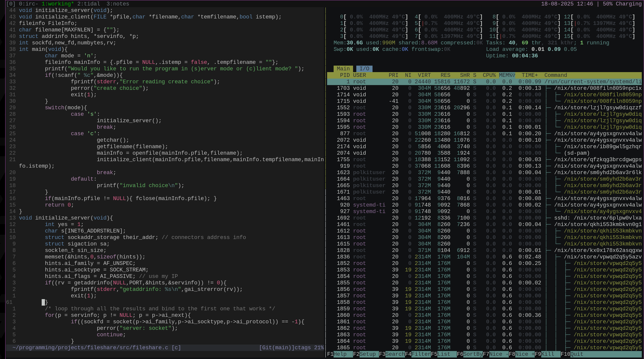644x359 pixels.
Task: Open the sort menu via F6SortBy
Action: [x=470, y=354]
